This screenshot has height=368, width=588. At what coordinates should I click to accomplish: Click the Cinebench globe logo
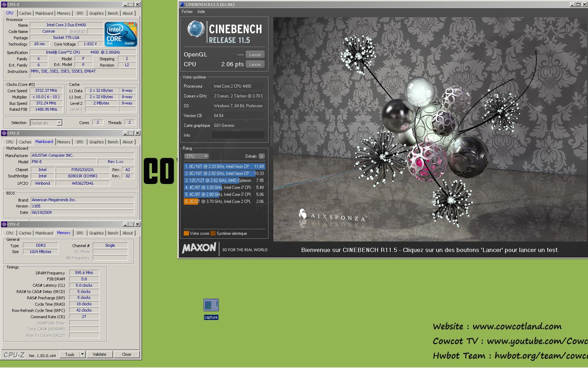[x=196, y=29]
